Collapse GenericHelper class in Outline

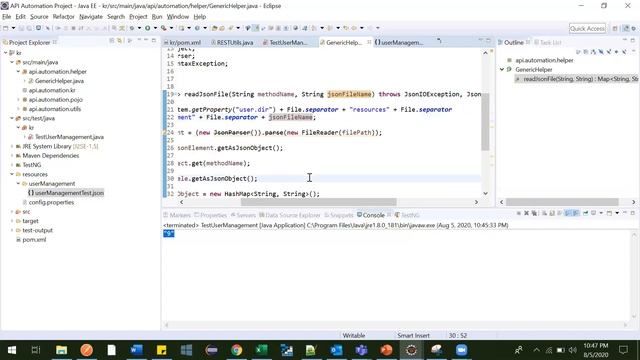502,69
